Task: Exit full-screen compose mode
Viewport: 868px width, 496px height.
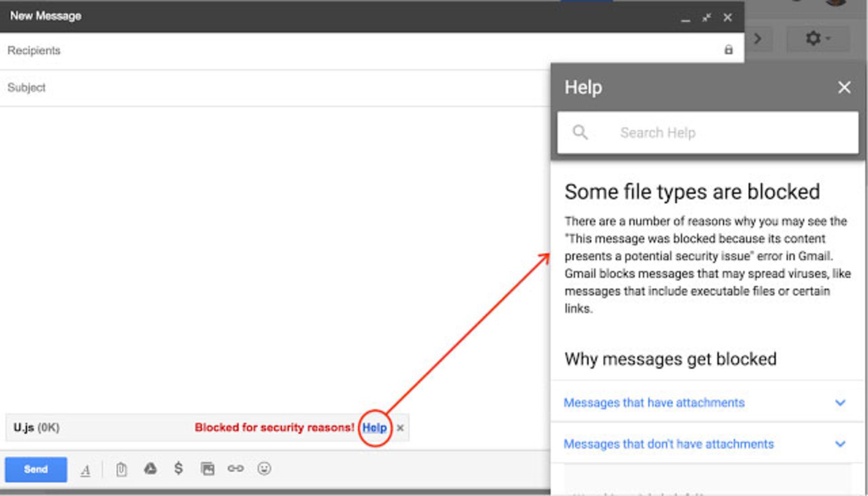Action: coord(706,18)
